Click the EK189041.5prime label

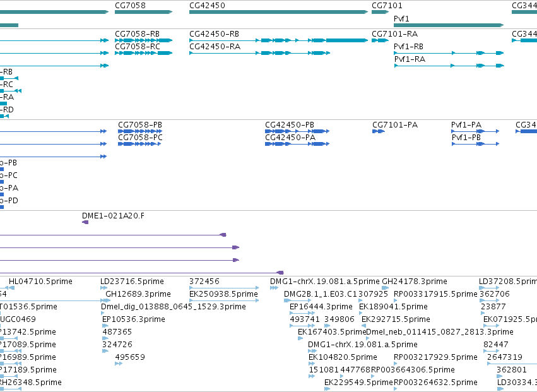[393, 307]
